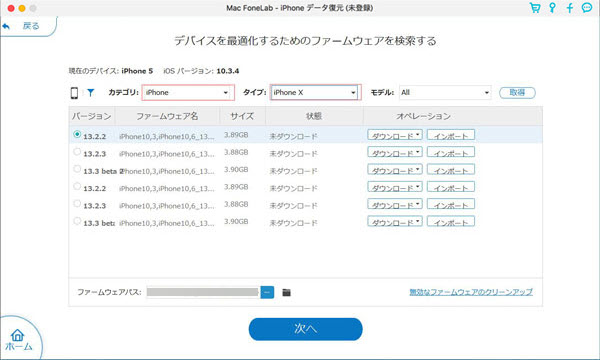
Task: Open ダウンロード dropdown in 13.3 beta 2 row
Action: (x=395, y=169)
